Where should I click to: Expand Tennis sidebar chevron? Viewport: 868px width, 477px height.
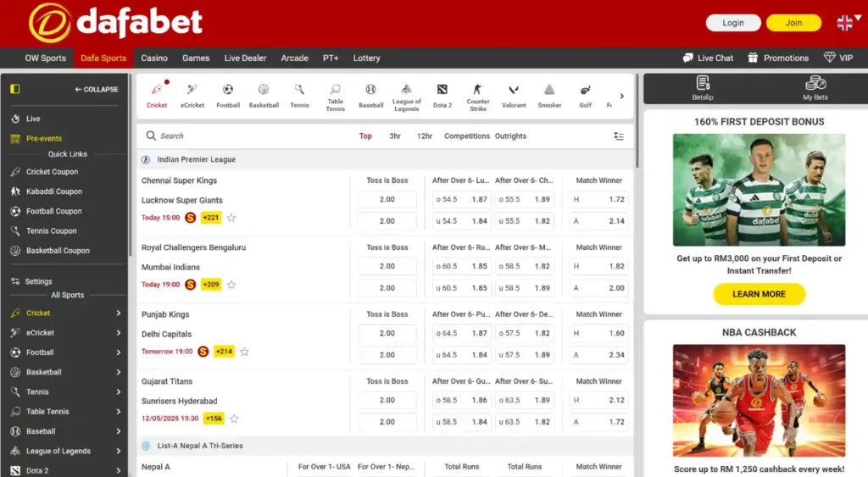coord(119,391)
